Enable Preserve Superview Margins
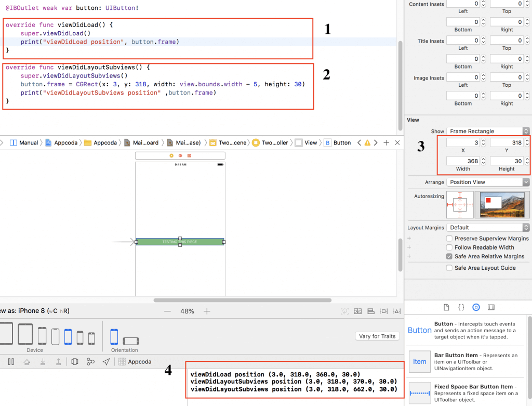The height and width of the screenshot is (406, 532). pos(449,238)
